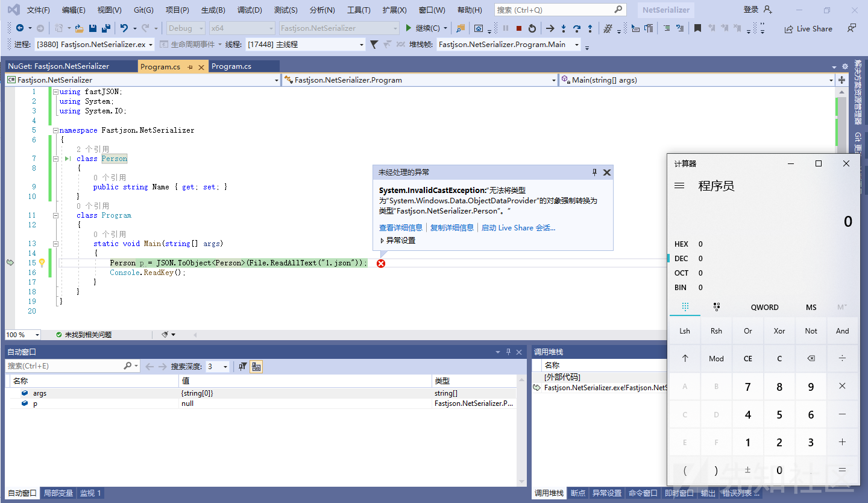Screen dimensions: 868x503
Task: Click the Open file folder icon
Action: [x=78, y=28]
